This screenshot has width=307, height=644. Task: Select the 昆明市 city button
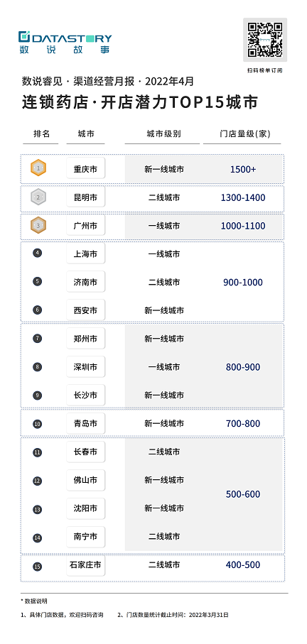[x=85, y=197]
